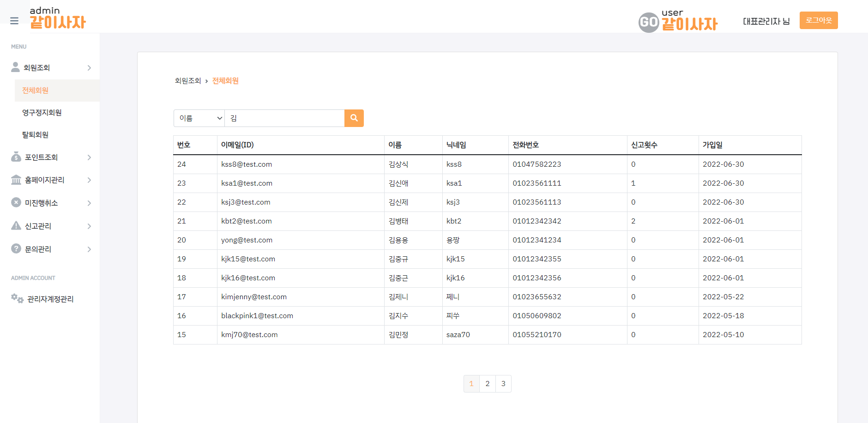868x423 pixels.
Task: Click the 홈페이지관리 building icon
Action: pyautogui.click(x=16, y=180)
